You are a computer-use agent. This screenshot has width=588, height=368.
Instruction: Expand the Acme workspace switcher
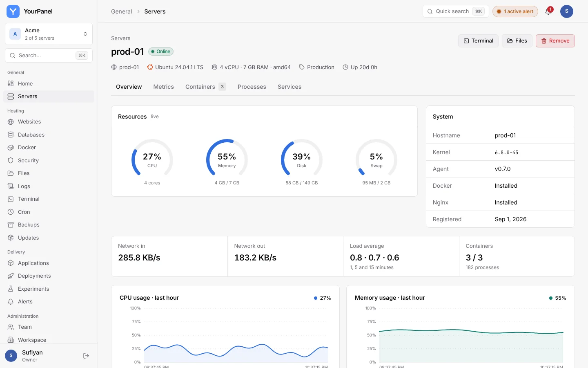coord(49,34)
